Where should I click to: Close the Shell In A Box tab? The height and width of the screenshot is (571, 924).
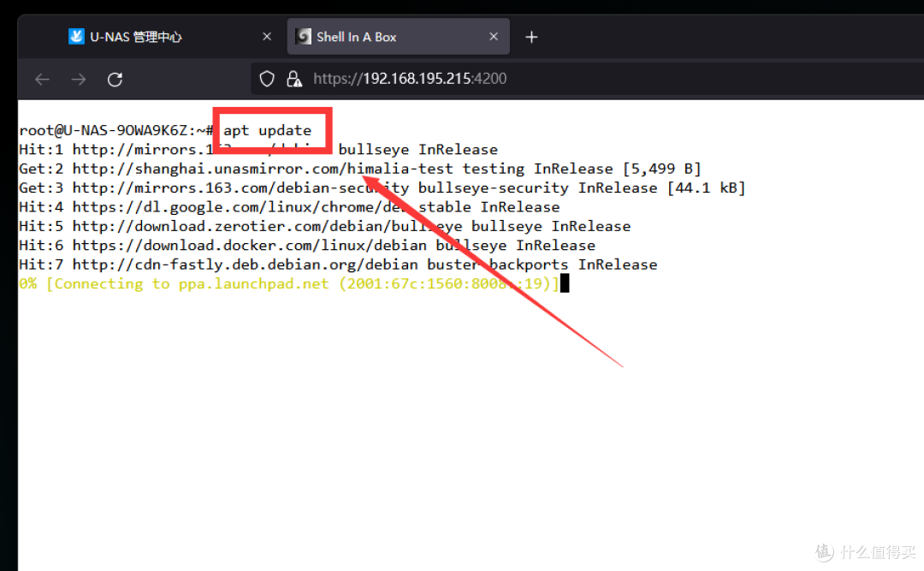point(494,37)
